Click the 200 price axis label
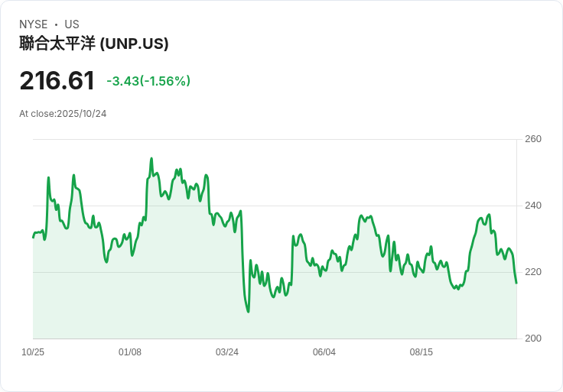563x392 pixels. pyautogui.click(x=533, y=339)
